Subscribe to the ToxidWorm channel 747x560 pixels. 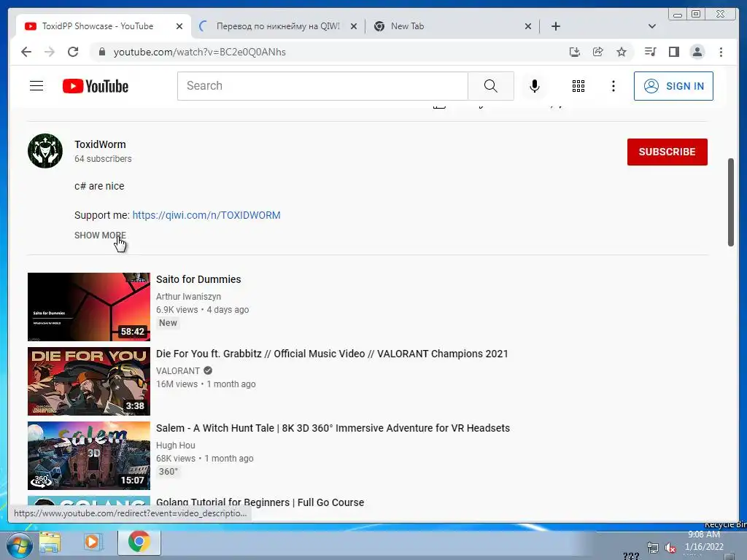coord(667,152)
